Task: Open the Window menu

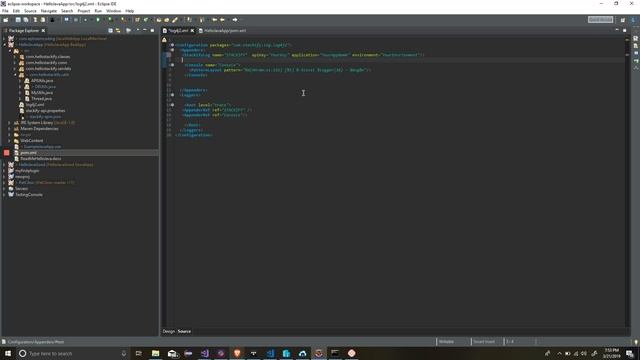Action: click(x=113, y=11)
